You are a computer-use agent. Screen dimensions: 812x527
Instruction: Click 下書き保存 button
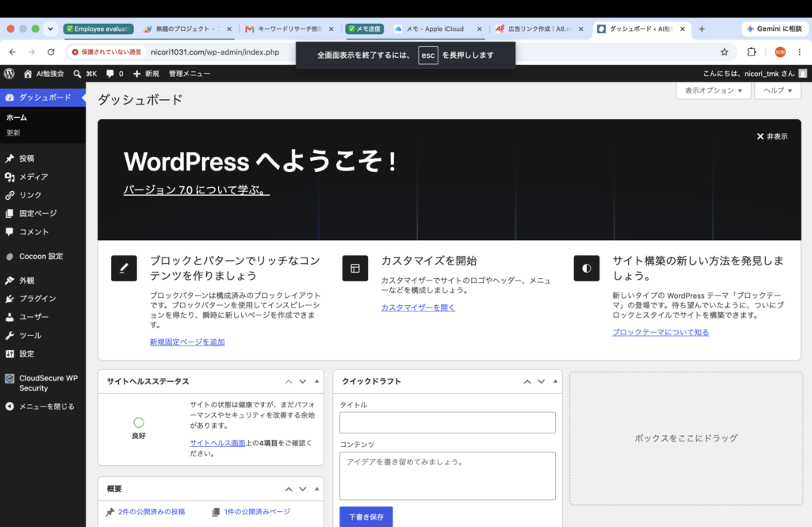[366, 517]
